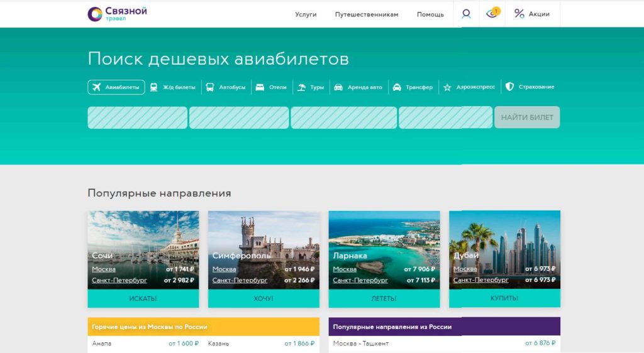Image resolution: width=644 pixels, height=353 pixels.
Task: Click ИСКАТЬ! button under Сочи card
Action: 143,298
